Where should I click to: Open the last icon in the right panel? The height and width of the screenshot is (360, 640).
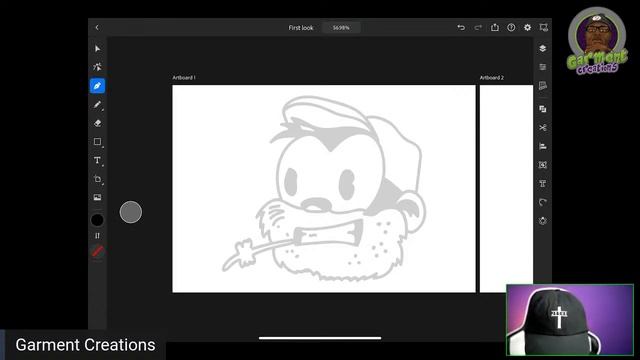542,221
